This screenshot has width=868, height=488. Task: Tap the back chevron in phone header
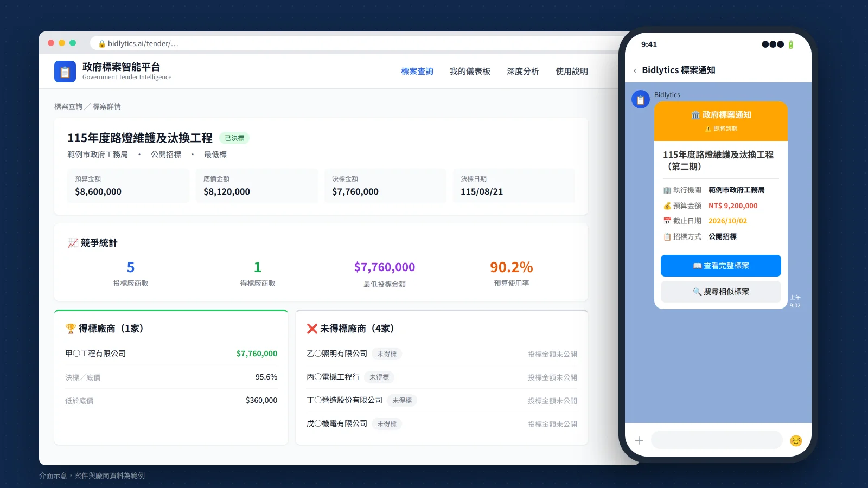coord(635,70)
